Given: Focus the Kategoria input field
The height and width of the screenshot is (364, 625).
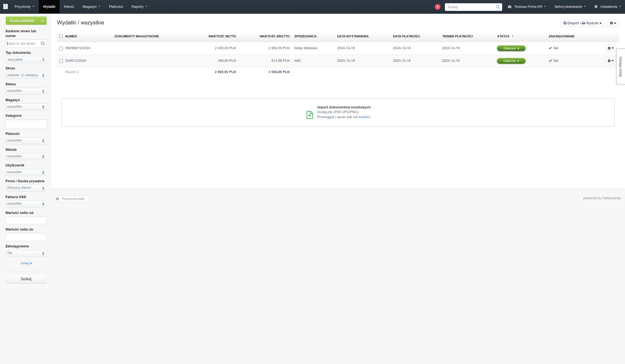Looking at the screenshot, I should [x=26, y=124].
